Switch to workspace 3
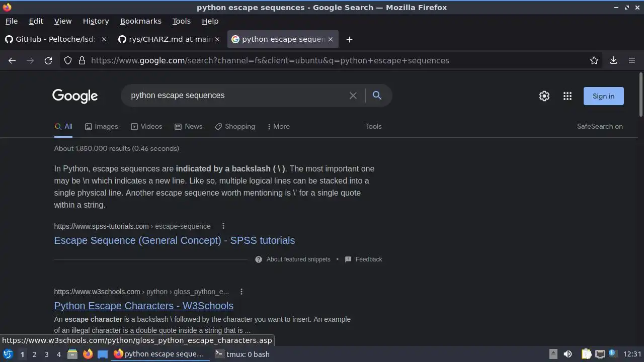Viewport: 644px width, 362px height. pyautogui.click(x=46, y=354)
